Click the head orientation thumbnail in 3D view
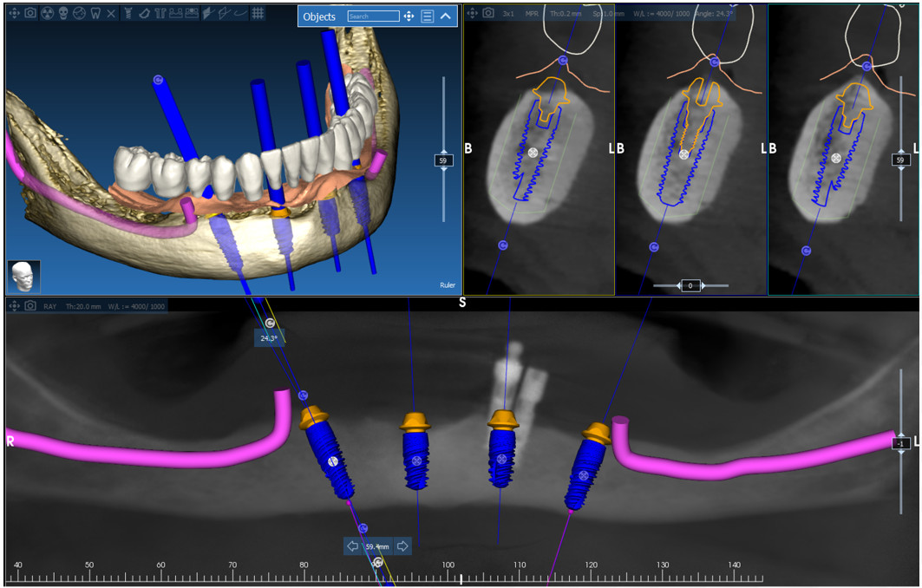This screenshot has width=922, height=588. 24,277
